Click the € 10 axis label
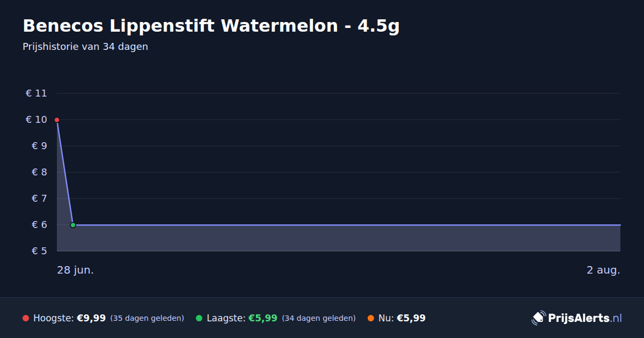 (36, 120)
